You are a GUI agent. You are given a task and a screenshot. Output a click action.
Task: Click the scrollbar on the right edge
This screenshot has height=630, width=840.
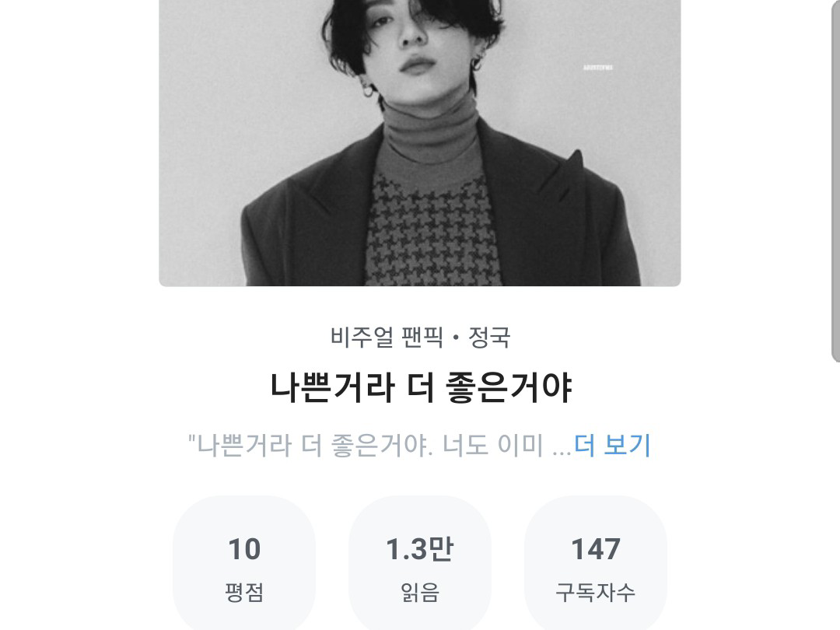coord(835,181)
